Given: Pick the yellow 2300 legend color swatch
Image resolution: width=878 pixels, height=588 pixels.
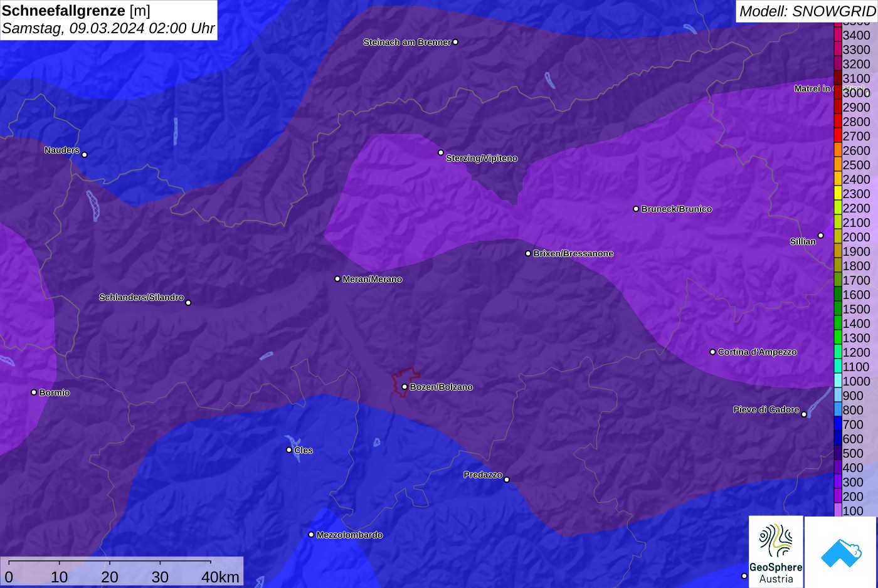Looking at the screenshot, I should coord(838,193).
